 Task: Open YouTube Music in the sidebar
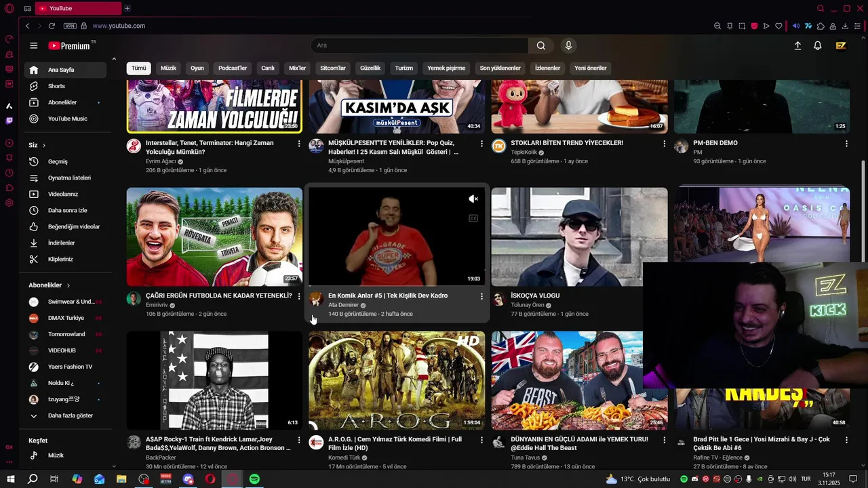(x=66, y=119)
